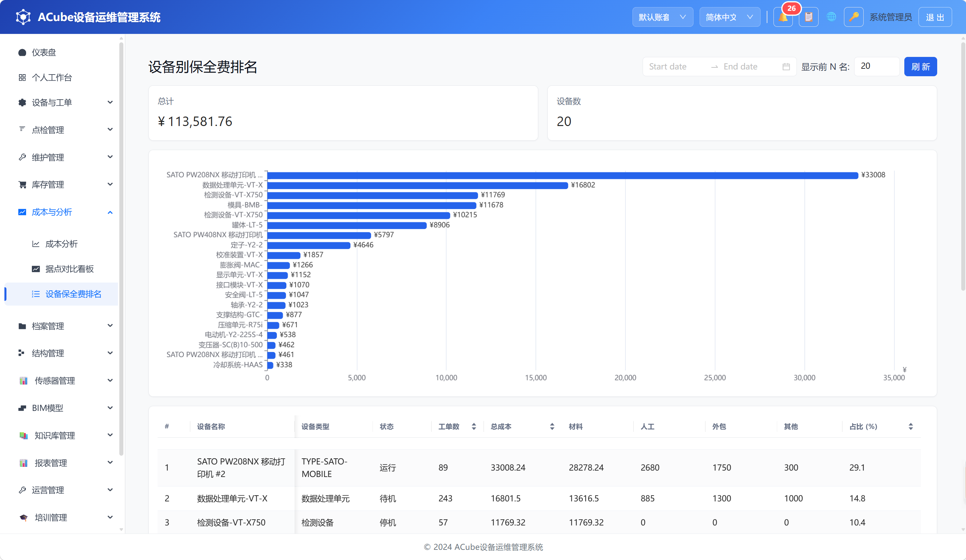Expand BIM模型 menu
966x560 pixels.
[x=61, y=408]
